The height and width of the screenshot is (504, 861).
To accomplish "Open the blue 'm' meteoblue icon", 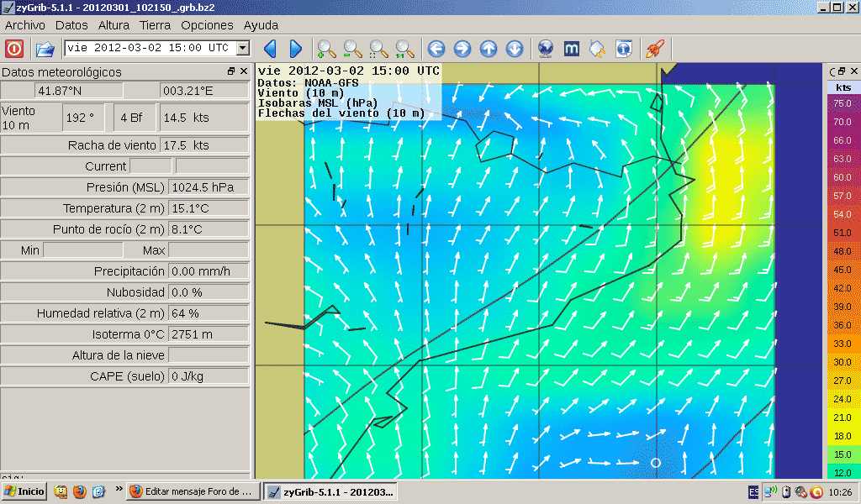I will 572,49.
